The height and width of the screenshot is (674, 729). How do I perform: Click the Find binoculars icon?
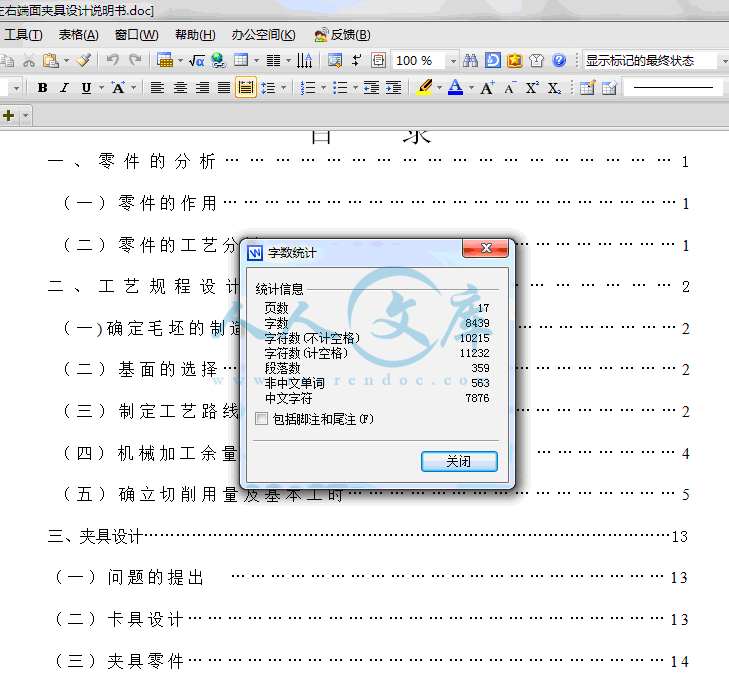point(471,60)
